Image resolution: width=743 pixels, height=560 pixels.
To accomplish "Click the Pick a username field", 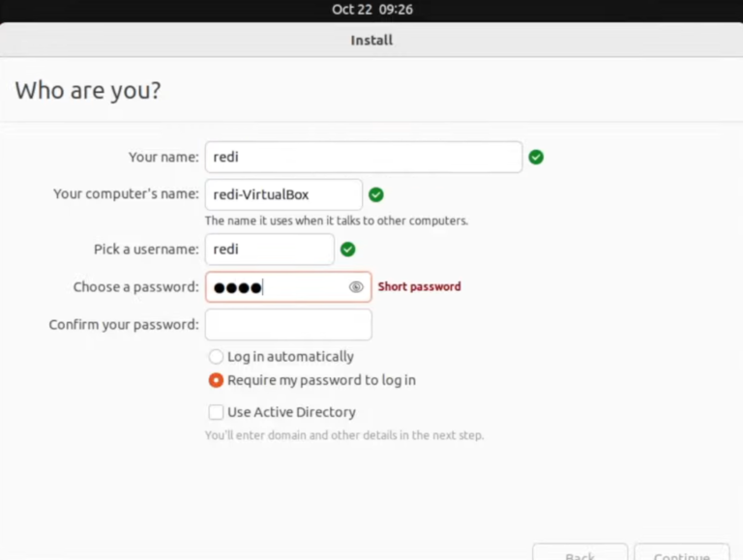I will point(269,250).
